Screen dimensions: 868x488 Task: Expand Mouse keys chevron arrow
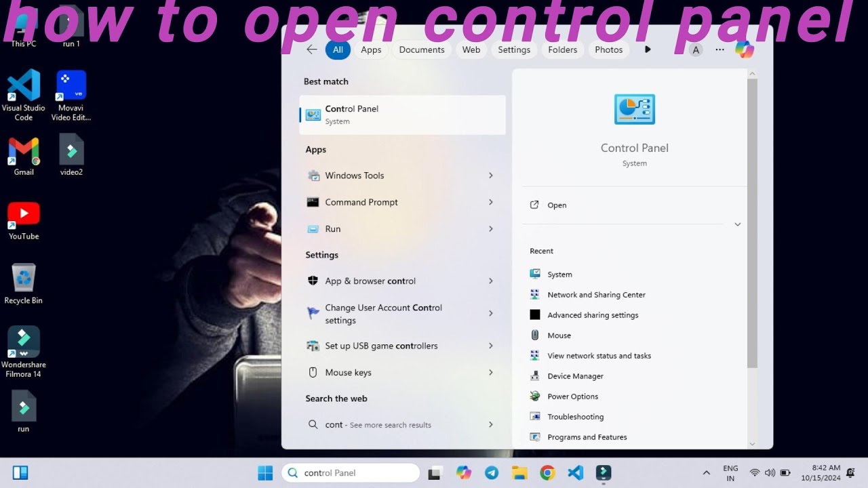tap(490, 372)
